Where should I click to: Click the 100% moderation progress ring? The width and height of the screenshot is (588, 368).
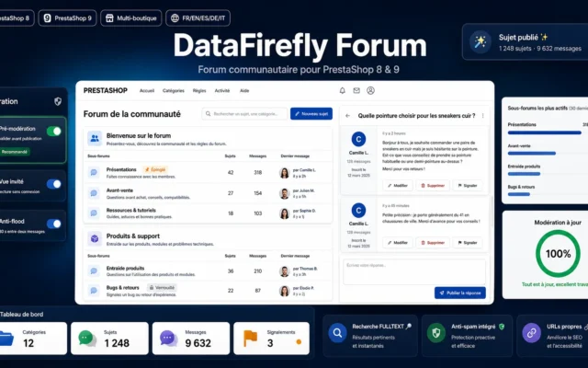[558, 254]
